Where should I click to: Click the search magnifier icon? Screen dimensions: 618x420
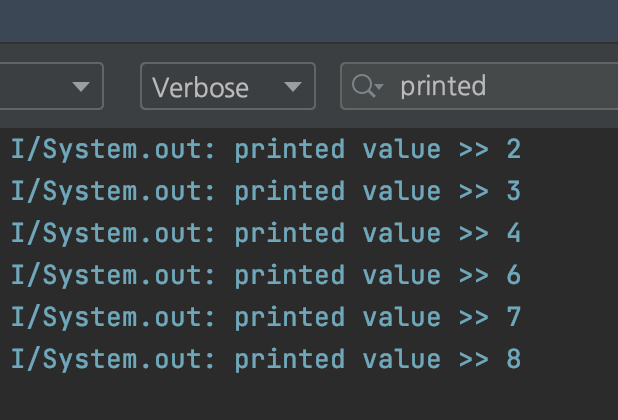[x=363, y=86]
